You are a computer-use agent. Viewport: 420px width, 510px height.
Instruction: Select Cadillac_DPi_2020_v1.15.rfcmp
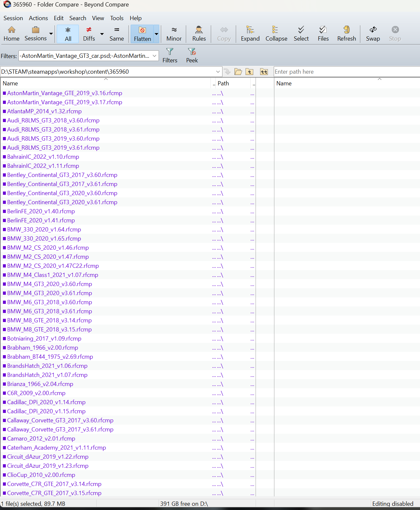[x=46, y=411]
